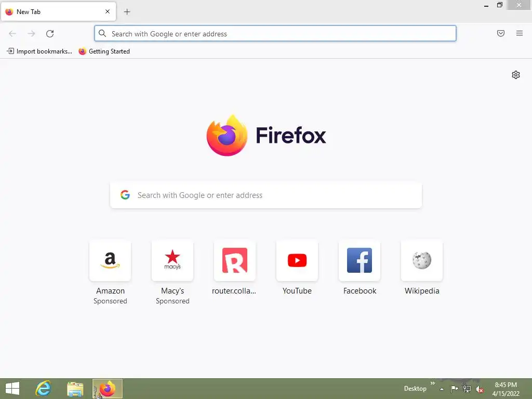Save page to Pocket icon
Viewport: 532px width, 399px height.
(501, 33)
